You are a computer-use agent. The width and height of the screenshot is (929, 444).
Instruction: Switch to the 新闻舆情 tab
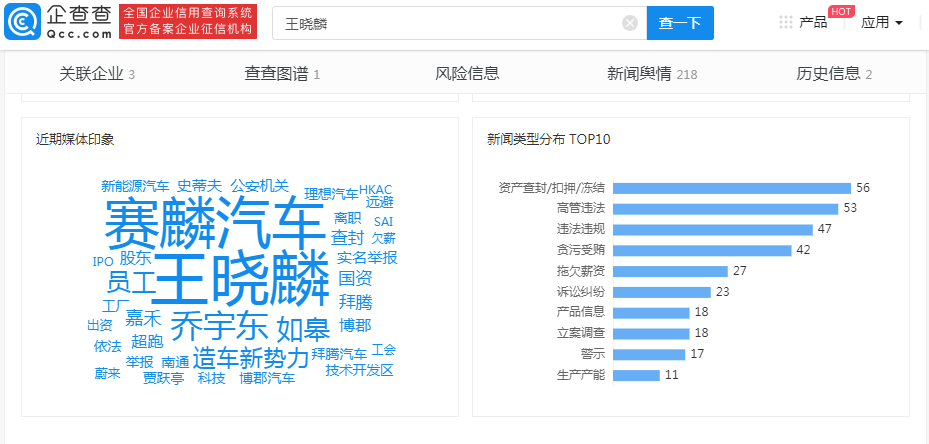652,74
